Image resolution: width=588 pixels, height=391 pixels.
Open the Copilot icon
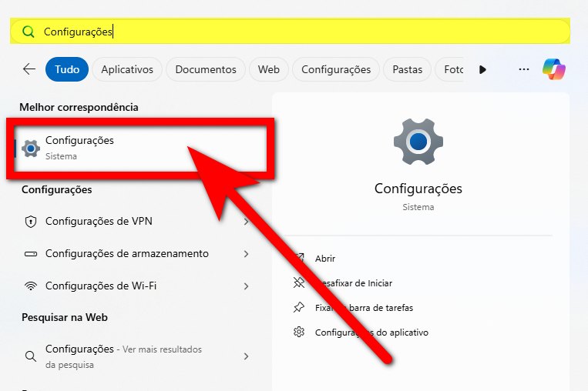[553, 69]
